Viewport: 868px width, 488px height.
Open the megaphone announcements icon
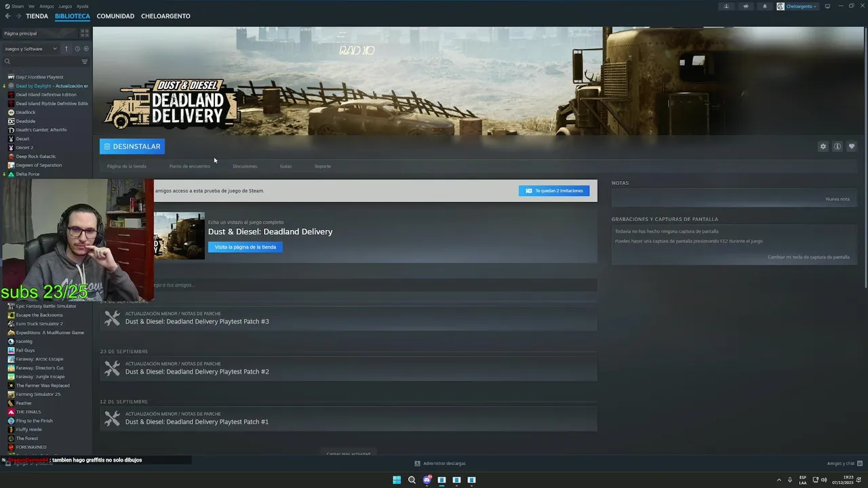click(745, 6)
